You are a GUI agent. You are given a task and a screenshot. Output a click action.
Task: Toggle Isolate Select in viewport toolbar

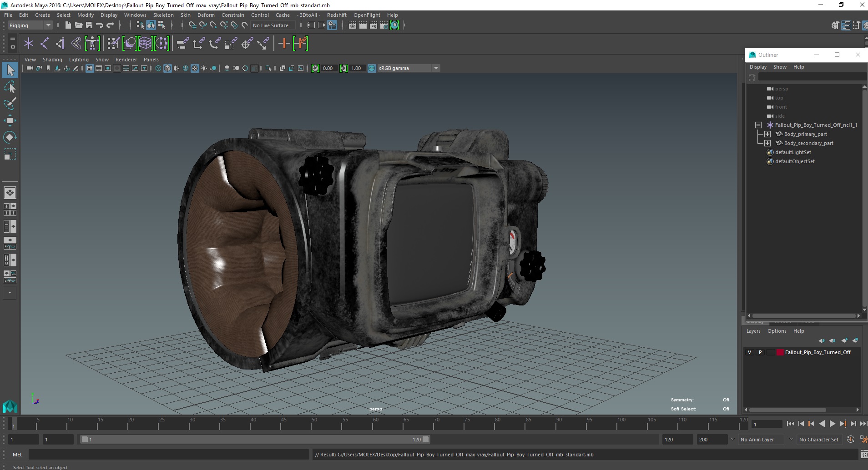[268, 68]
